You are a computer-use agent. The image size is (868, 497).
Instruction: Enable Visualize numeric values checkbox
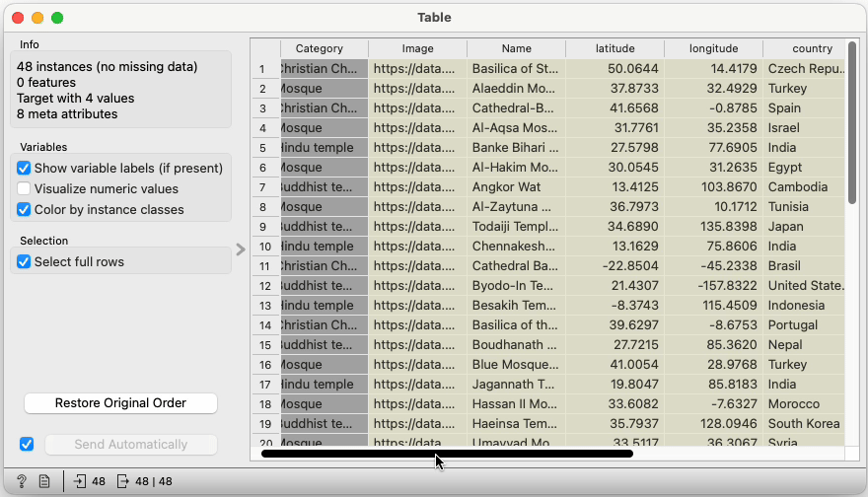pyautogui.click(x=24, y=188)
